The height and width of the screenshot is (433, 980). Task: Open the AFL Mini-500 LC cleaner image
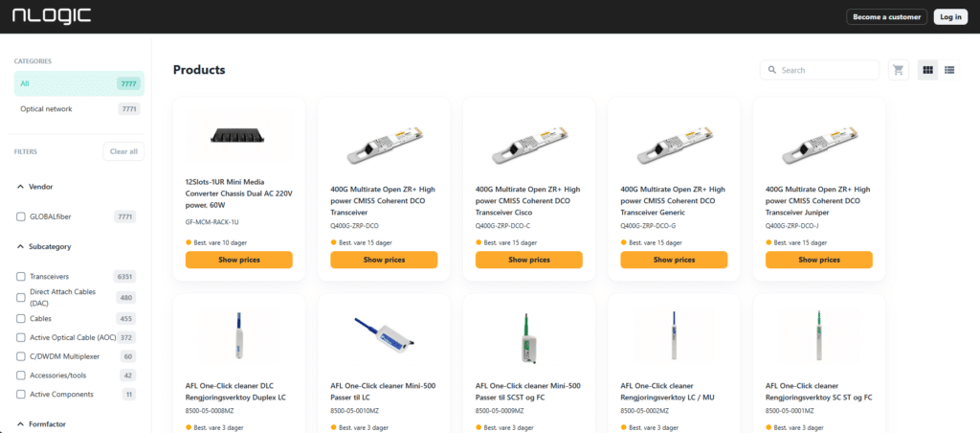[384, 336]
